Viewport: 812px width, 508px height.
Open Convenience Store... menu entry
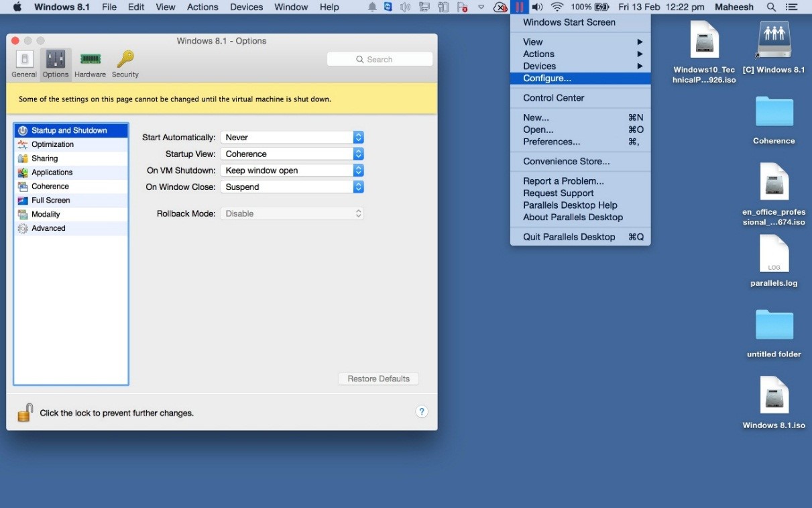click(x=580, y=161)
